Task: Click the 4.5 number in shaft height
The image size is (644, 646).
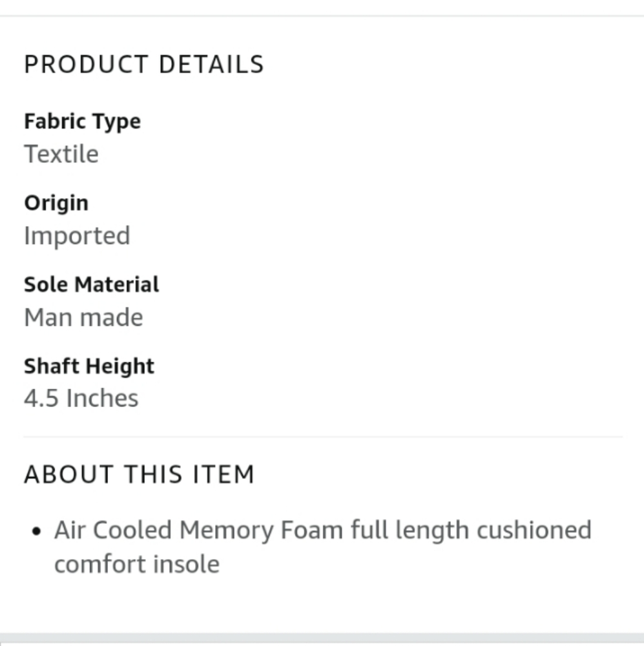Action: tap(41, 399)
